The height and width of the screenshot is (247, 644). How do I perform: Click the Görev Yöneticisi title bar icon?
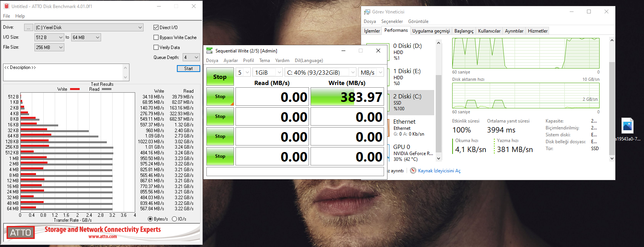coord(367,12)
